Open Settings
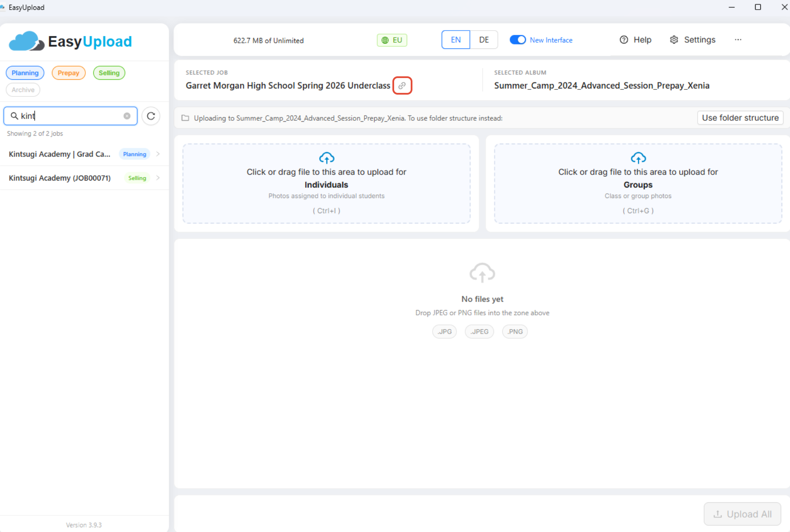Viewport: 790px width, 532px height. coord(693,40)
